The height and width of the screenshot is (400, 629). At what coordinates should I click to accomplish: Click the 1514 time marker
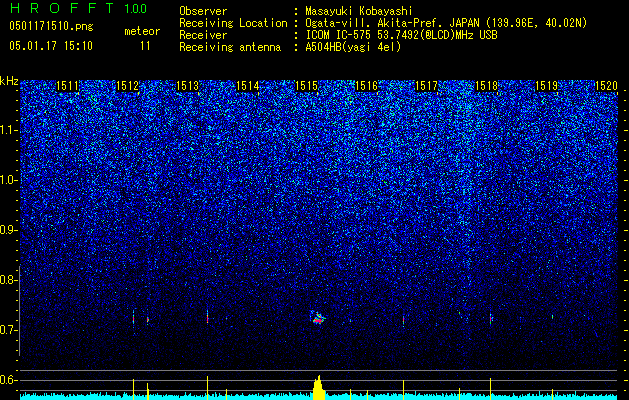[x=248, y=86]
